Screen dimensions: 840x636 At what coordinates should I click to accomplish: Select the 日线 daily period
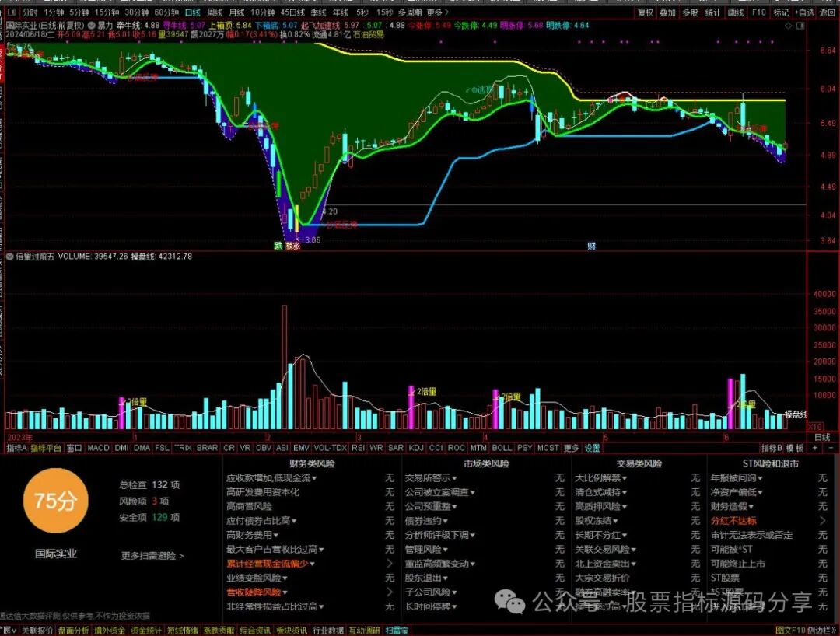(193, 12)
